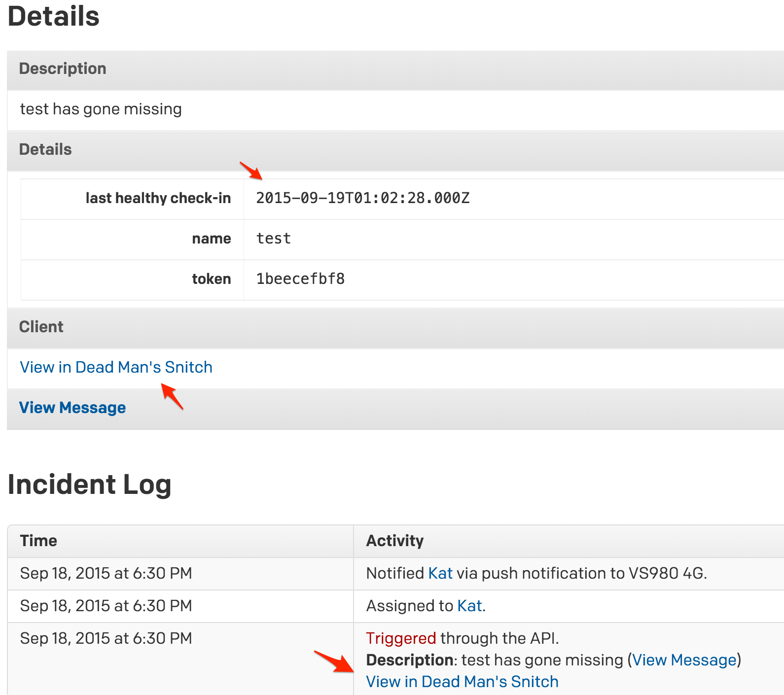Click the timestamp of the Notified Kat row

click(x=106, y=573)
